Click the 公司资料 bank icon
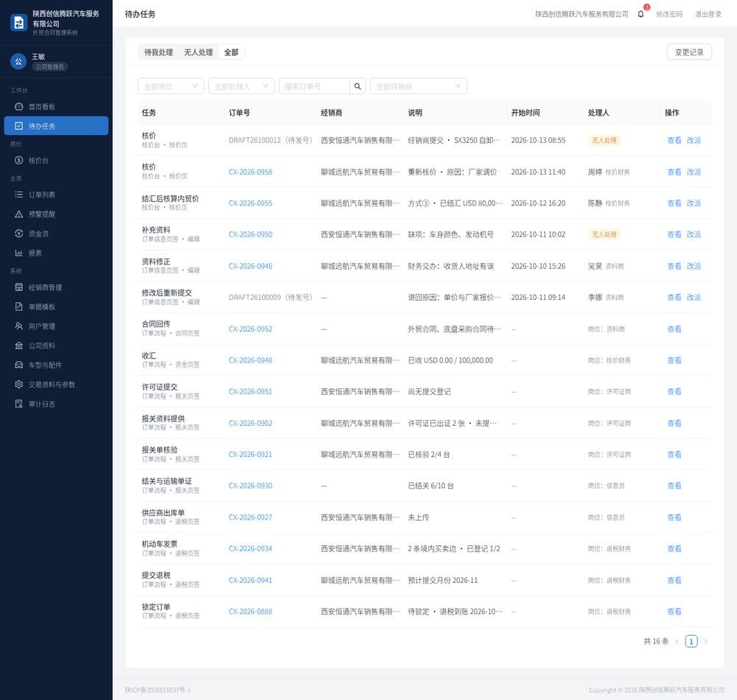This screenshot has height=700, width=737. [19, 346]
